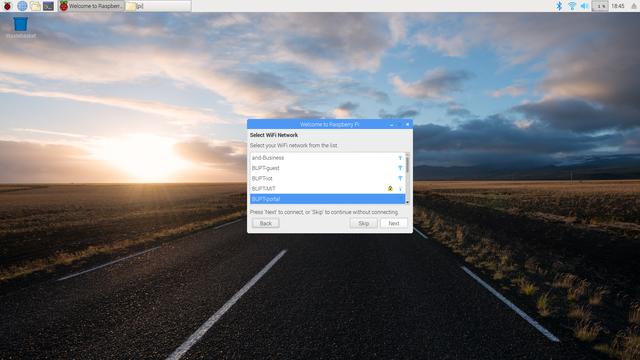Click the signal icon of and-Business
Viewport: 640px width, 360px height.
click(x=400, y=158)
